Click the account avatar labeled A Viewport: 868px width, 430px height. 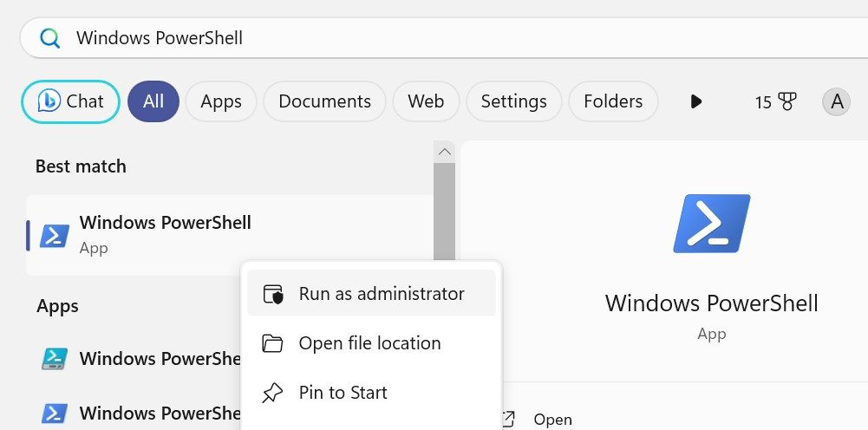(x=836, y=101)
